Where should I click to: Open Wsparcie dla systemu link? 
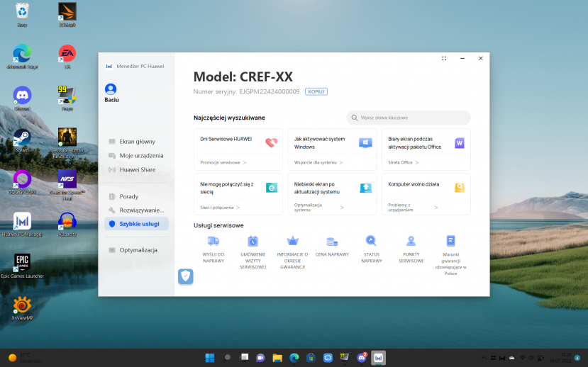[318, 162]
